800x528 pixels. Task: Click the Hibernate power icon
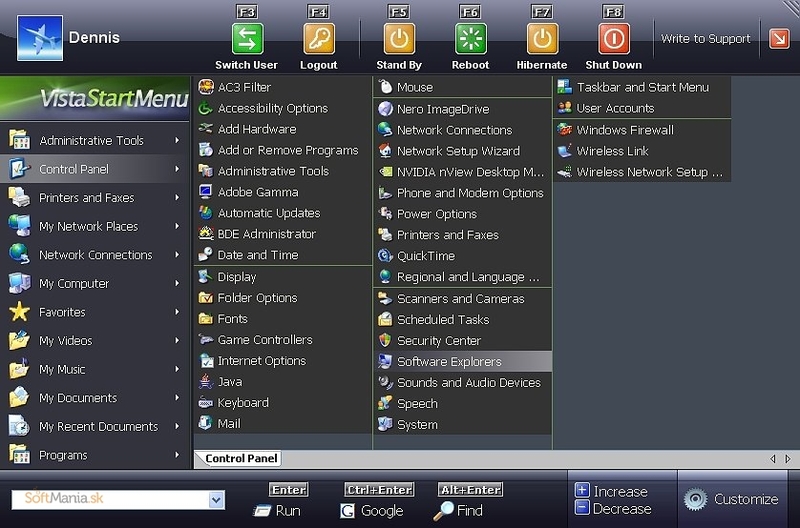pos(542,39)
